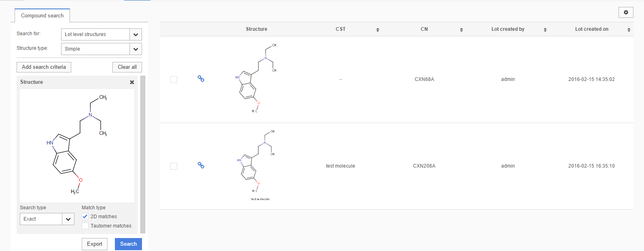Click the criteria panel vertical scrollbar
Screen dimensions: 644x251
tap(142, 154)
